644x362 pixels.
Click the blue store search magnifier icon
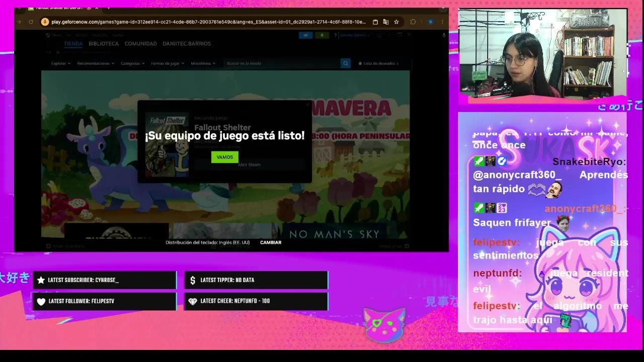(345, 63)
